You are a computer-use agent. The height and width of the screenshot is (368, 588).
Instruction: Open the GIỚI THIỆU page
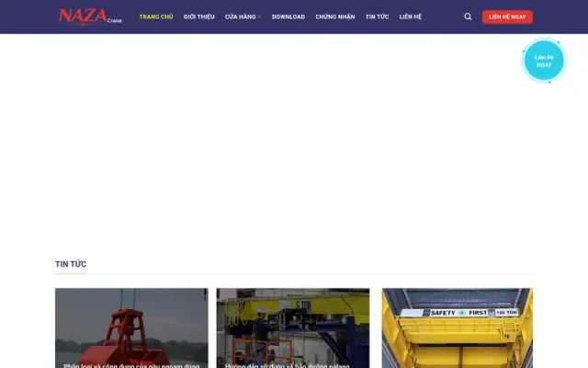tap(198, 17)
